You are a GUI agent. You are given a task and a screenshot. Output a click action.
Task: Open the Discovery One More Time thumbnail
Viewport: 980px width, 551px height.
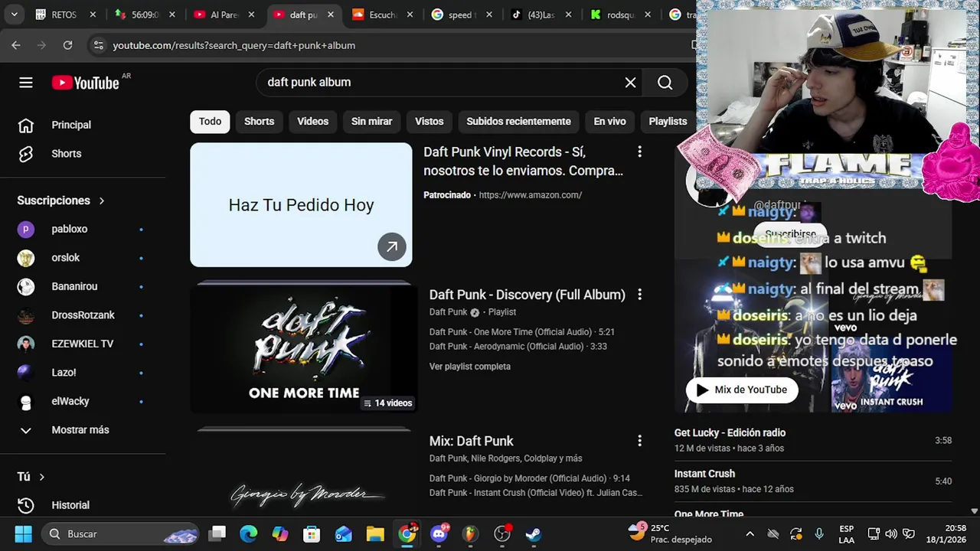[304, 348]
